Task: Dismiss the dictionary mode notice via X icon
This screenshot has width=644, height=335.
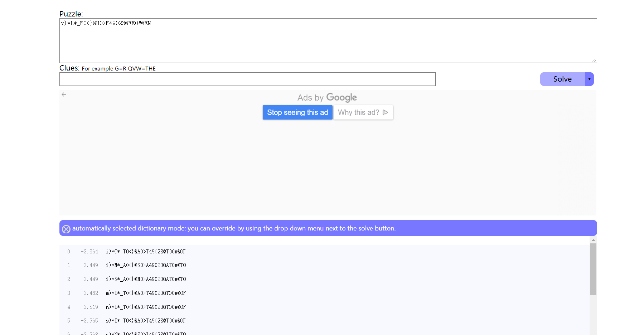Action: click(x=66, y=229)
